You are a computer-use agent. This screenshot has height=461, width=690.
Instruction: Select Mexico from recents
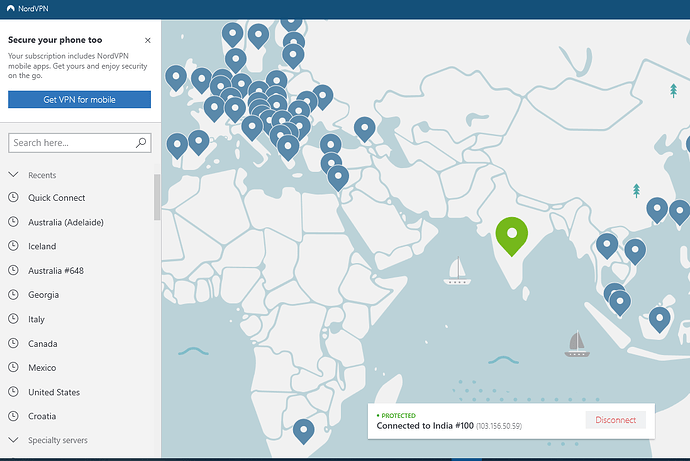coord(42,368)
